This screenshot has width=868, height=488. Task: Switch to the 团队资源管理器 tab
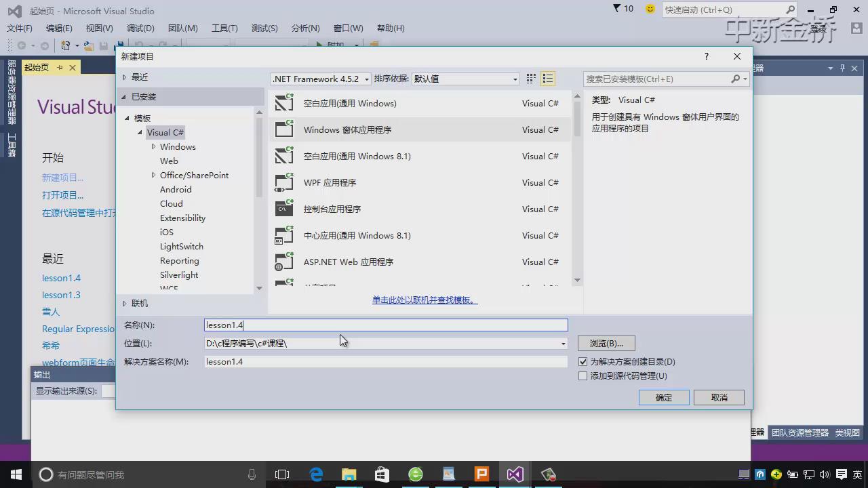(x=800, y=432)
